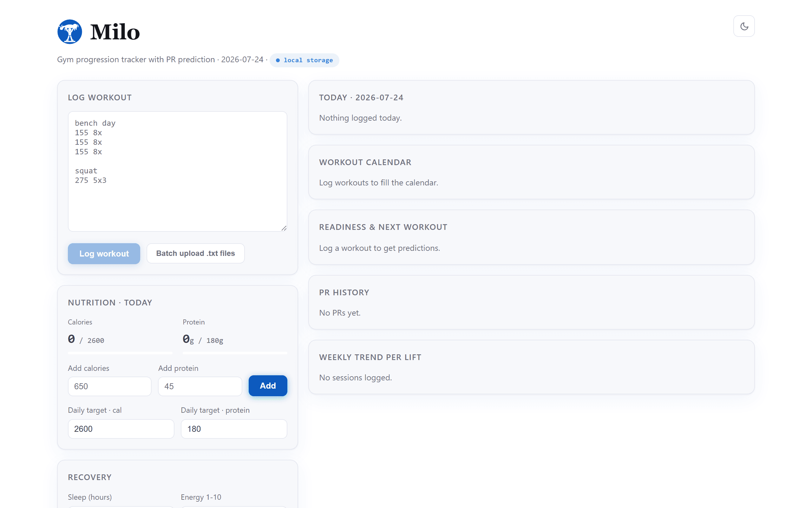Click the NUTRITION · TODAY heading
This screenshot has width=812, height=508.
110,302
